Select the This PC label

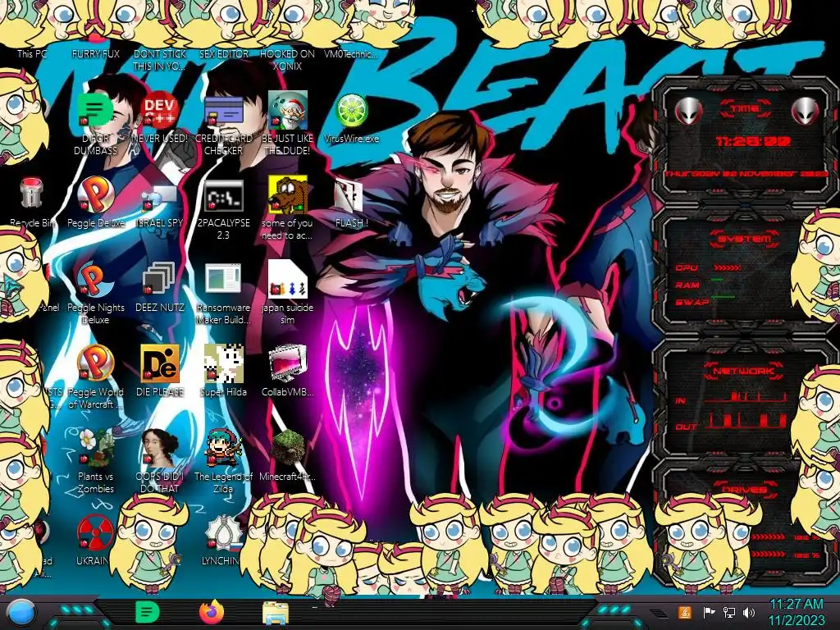pos(32,53)
